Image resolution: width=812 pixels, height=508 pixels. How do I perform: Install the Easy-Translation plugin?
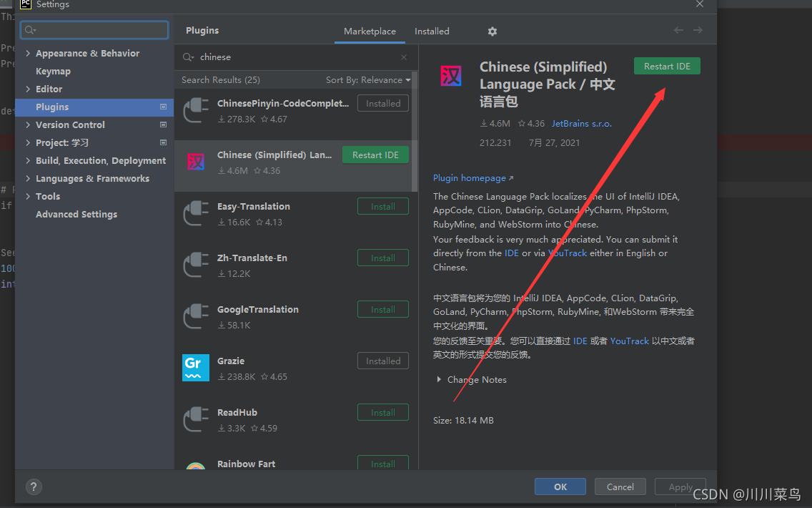(x=382, y=206)
